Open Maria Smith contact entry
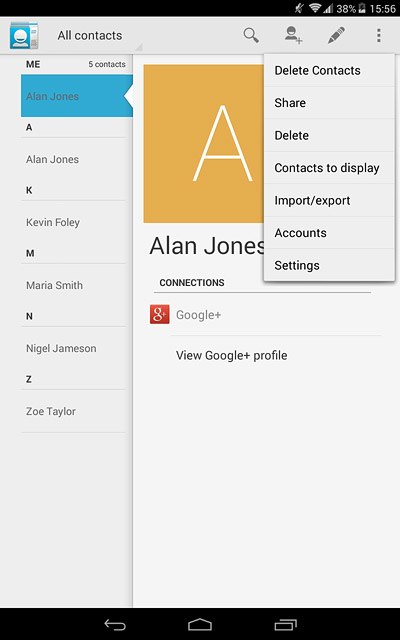Image resolution: width=400 pixels, height=640 pixels. pyautogui.click(x=73, y=285)
